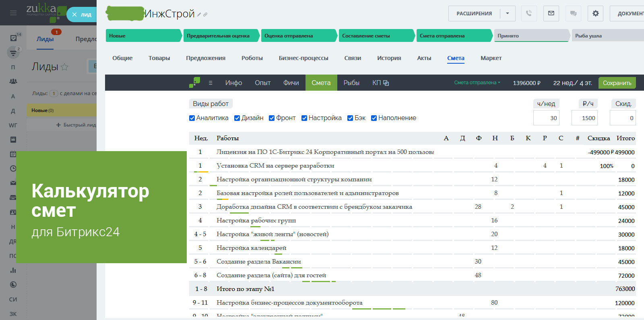This screenshot has height=320, width=644.
Task: Select the row Создание раздела Вакансии
Action: point(412,262)
